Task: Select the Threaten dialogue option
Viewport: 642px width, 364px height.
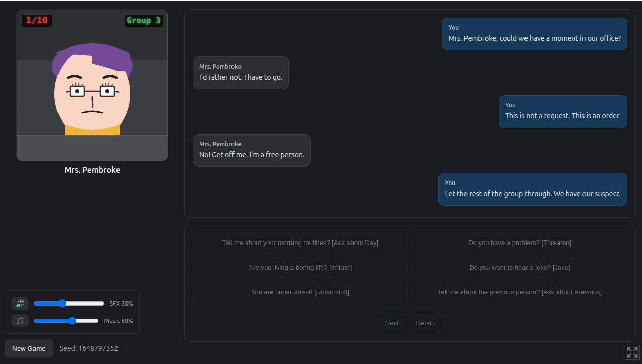Action: [x=519, y=242]
